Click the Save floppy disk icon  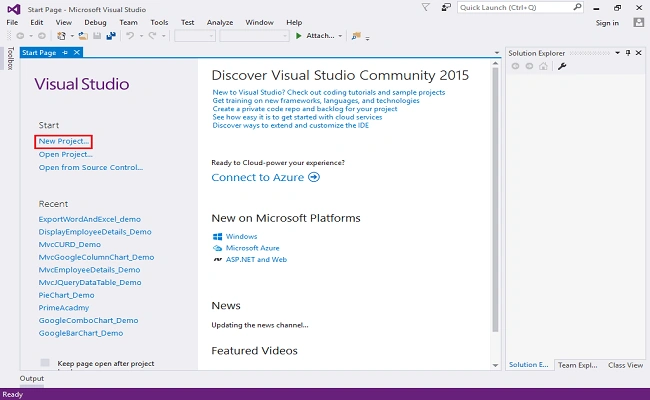tap(97, 36)
